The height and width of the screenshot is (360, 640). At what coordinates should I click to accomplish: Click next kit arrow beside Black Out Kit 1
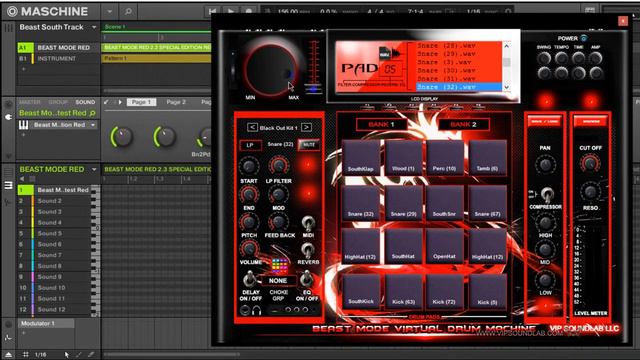click(306, 127)
